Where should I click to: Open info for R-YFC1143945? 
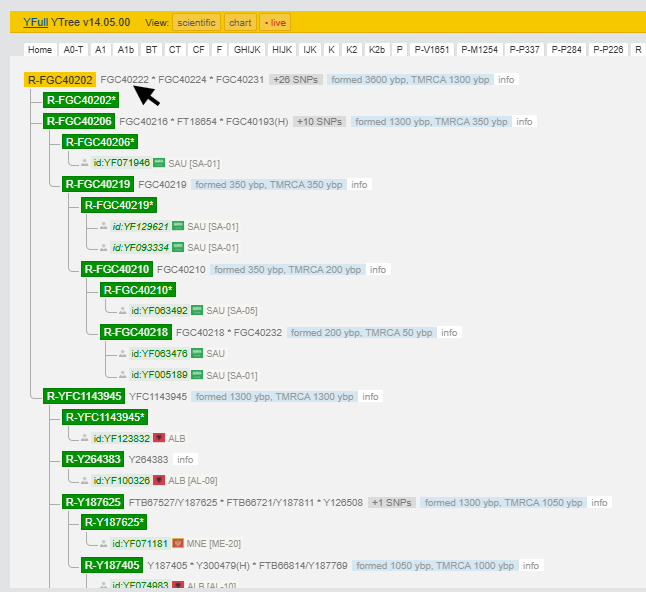point(370,396)
